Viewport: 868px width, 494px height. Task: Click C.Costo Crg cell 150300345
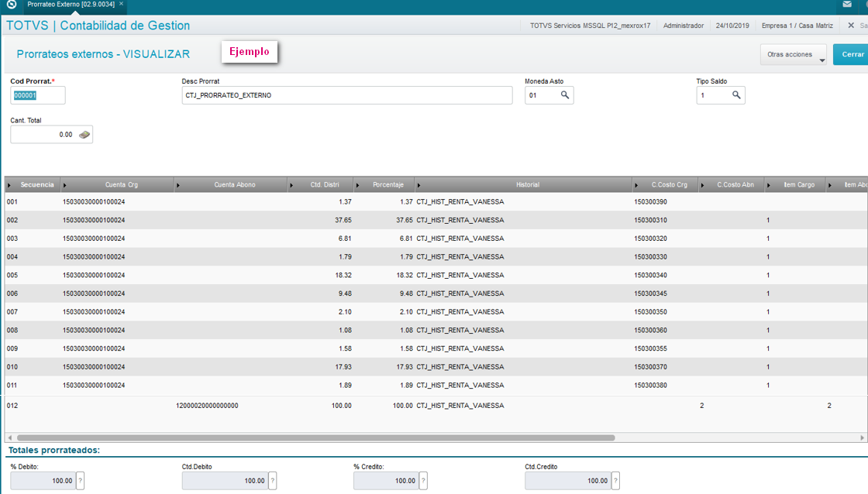point(650,293)
